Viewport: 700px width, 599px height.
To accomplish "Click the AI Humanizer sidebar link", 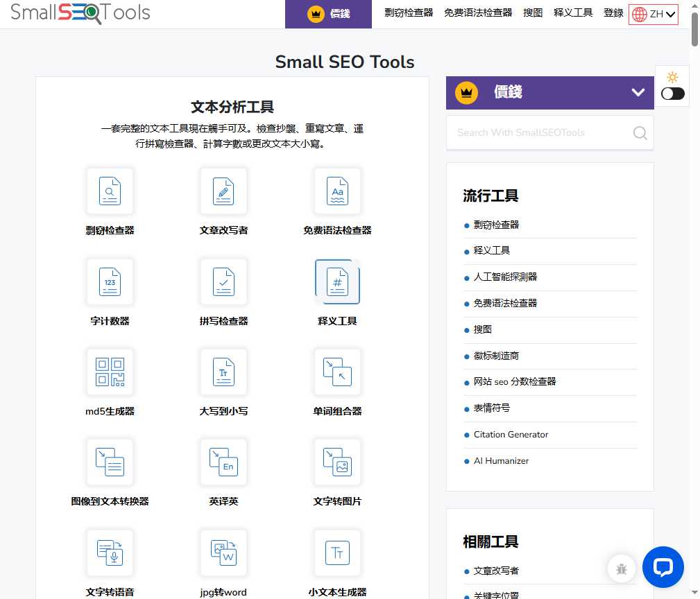I will point(500,460).
